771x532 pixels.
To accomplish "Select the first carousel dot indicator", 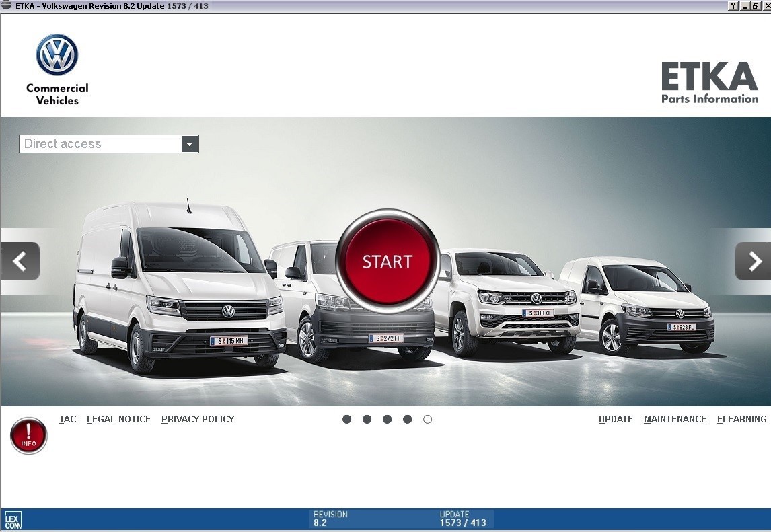I will (x=346, y=420).
